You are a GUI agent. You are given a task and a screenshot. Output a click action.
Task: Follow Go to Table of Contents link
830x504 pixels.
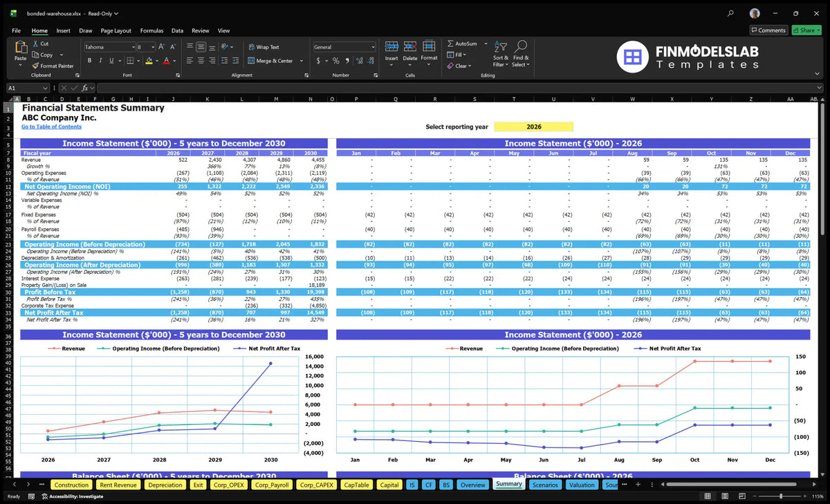[x=51, y=127]
